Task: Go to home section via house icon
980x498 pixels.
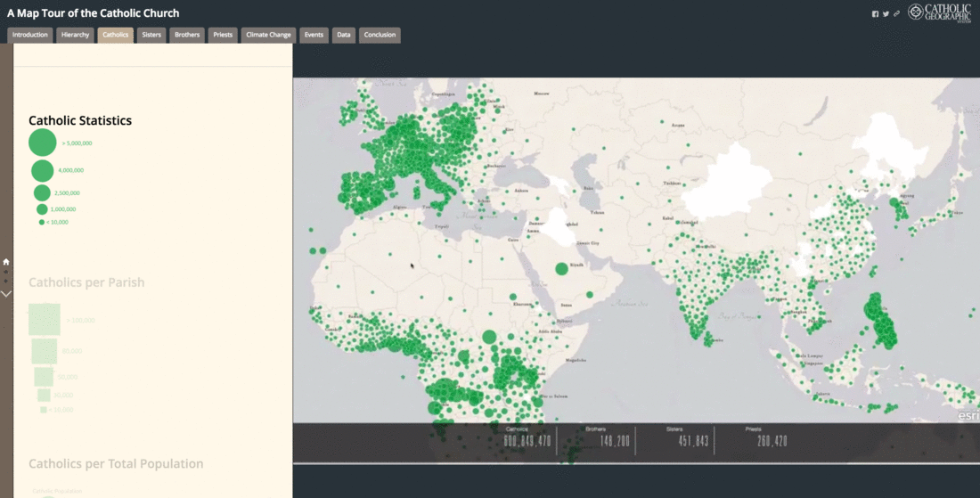Action: (x=6, y=262)
